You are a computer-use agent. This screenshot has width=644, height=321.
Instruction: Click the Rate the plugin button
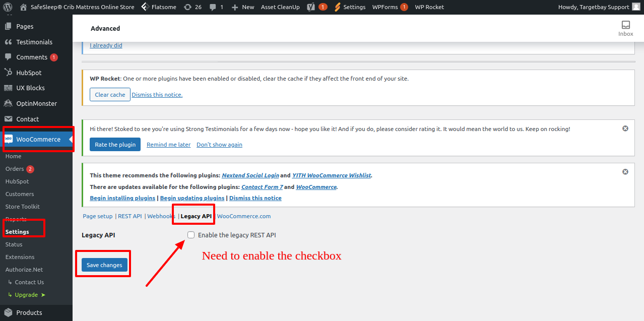pyautogui.click(x=115, y=145)
